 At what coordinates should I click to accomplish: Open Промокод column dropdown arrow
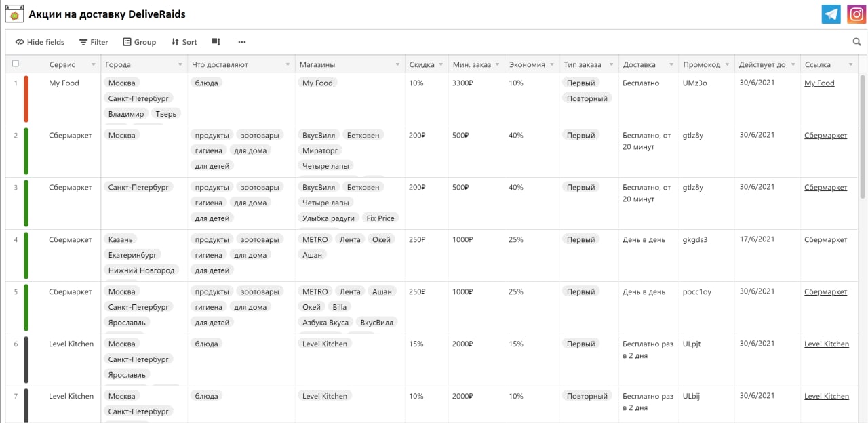[727, 65]
